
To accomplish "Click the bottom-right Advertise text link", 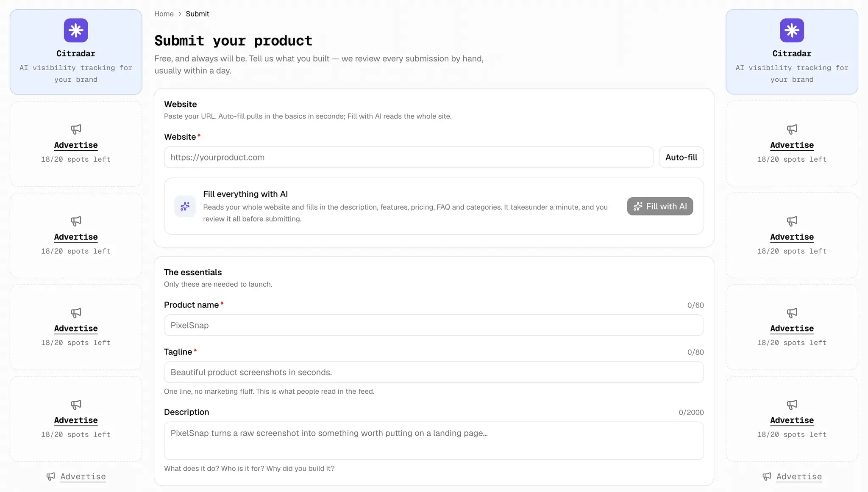I will click(799, 477).
